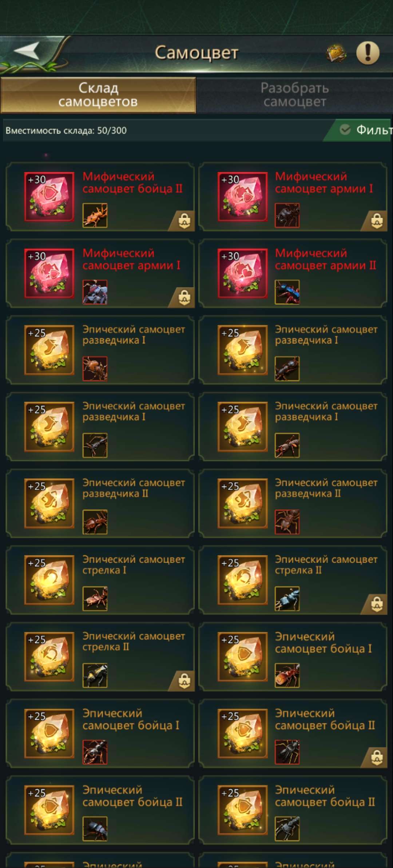Select the Эпический самоцвет стрелка I gem icon
Screen dimensions: 393x868
tap(49, 580)
